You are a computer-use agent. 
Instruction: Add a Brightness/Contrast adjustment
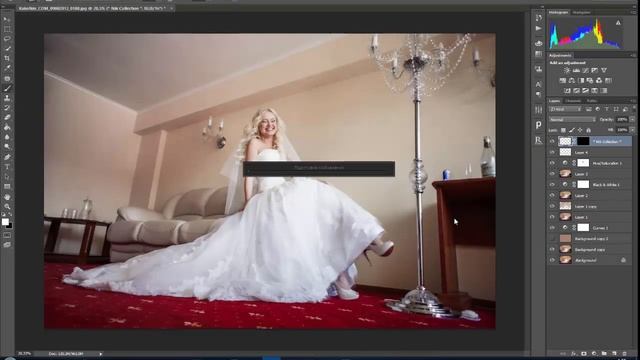tap(567, 70)
